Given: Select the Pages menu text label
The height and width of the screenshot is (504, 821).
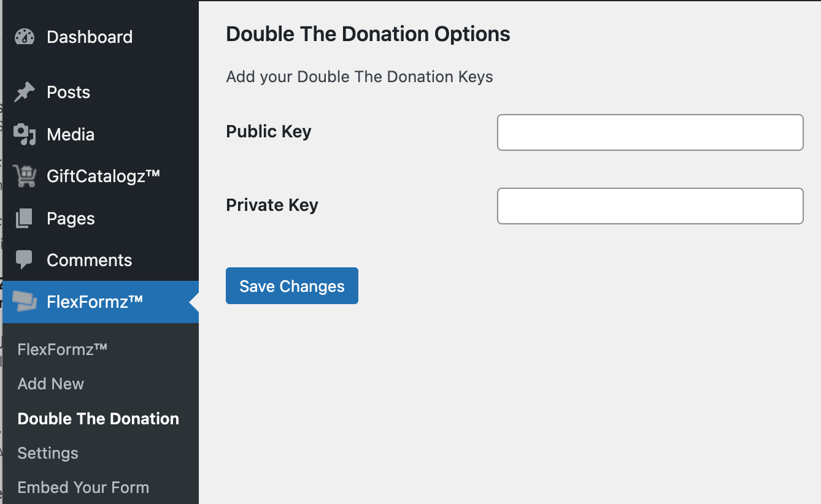Looking at the screenshot, I should click(x=71, y=218).
